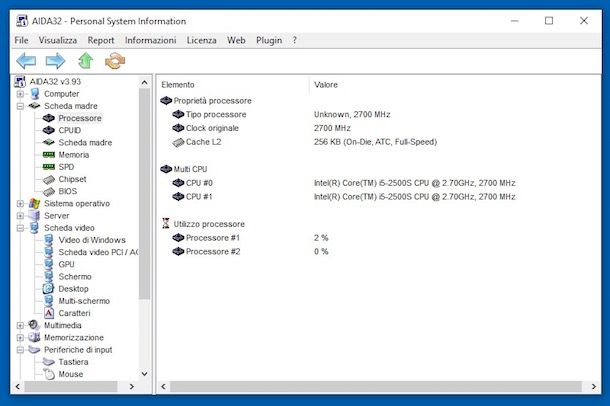Click the Utilizzo processore hourglass icon
This screenshot has height=406, width=610.
point(166,224)
